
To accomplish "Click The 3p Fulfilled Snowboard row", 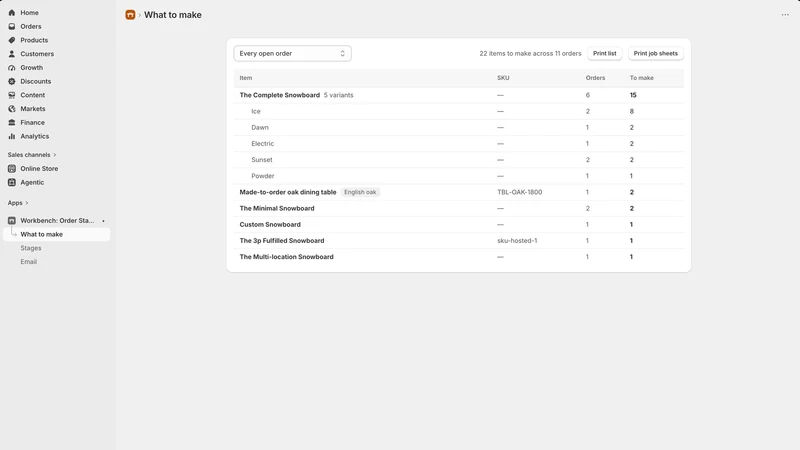I will [x=459, y=241].
